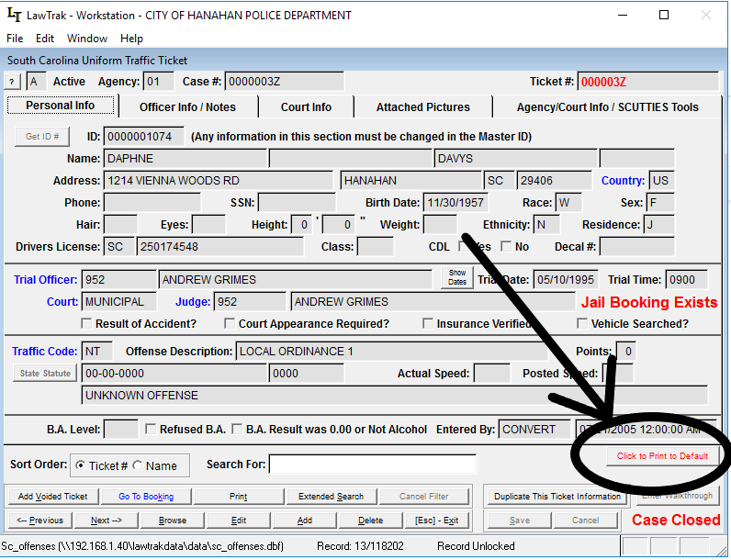
Task: Click the Offense Description field
Action: (x=391, y=352)
